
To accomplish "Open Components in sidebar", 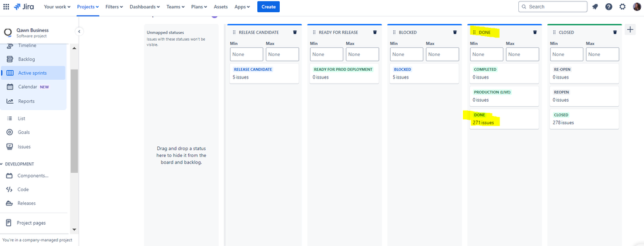I will coord(33,175).
